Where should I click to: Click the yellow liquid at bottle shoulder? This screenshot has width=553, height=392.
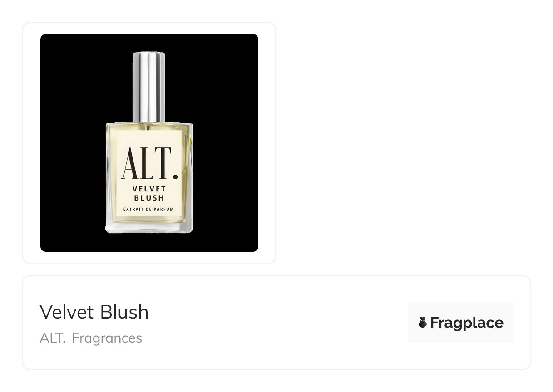[149, 127]
